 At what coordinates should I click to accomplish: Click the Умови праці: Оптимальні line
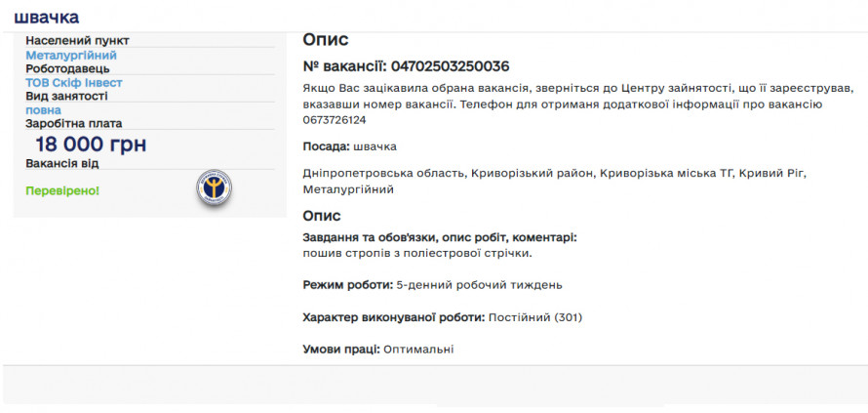377,349
